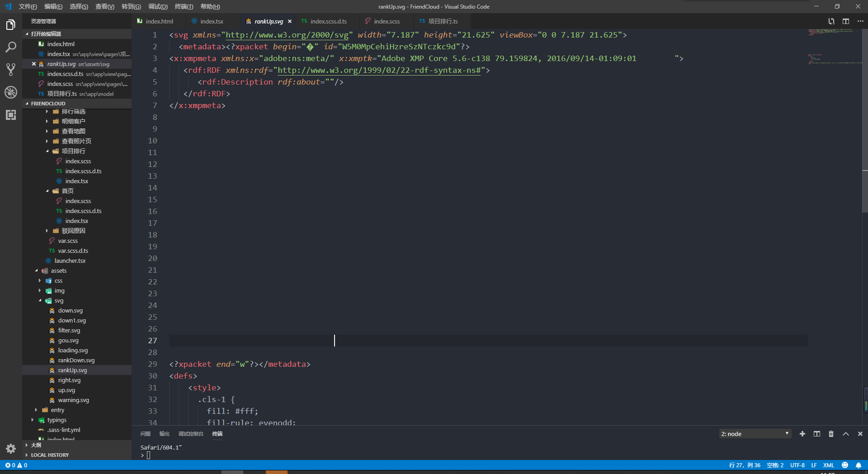Add a new terminal with plus icon

[802, 434]
